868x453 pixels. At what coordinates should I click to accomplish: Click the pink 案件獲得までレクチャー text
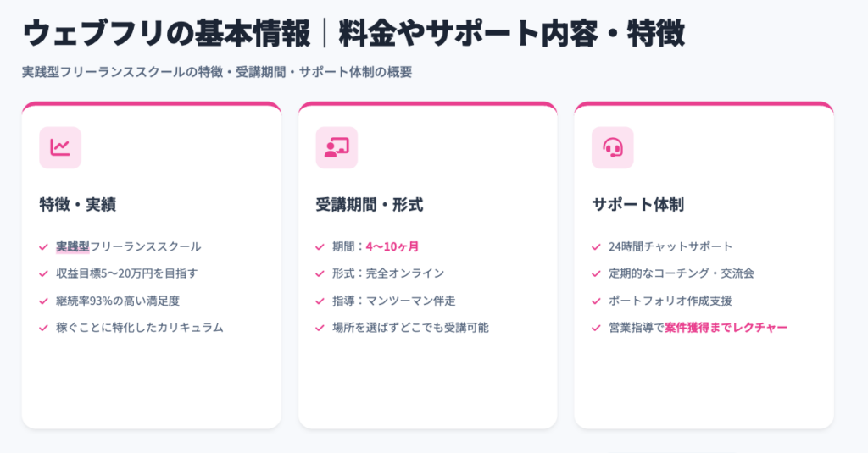coord(726,328)
